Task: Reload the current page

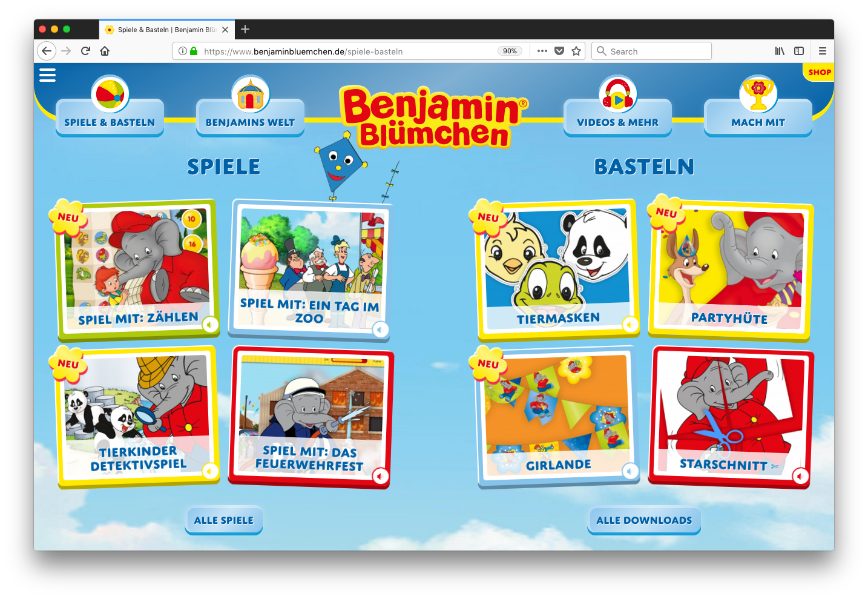Action: (85, 51)
